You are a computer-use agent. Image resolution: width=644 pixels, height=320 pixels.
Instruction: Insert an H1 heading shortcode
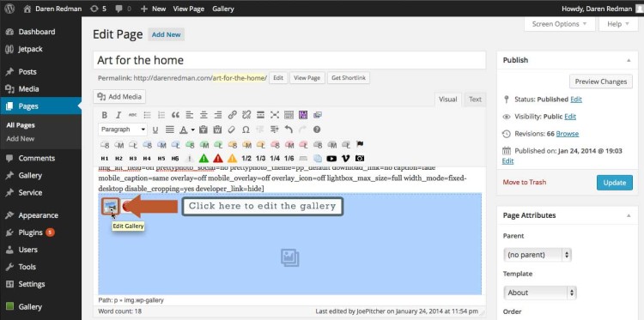[104, 159]
